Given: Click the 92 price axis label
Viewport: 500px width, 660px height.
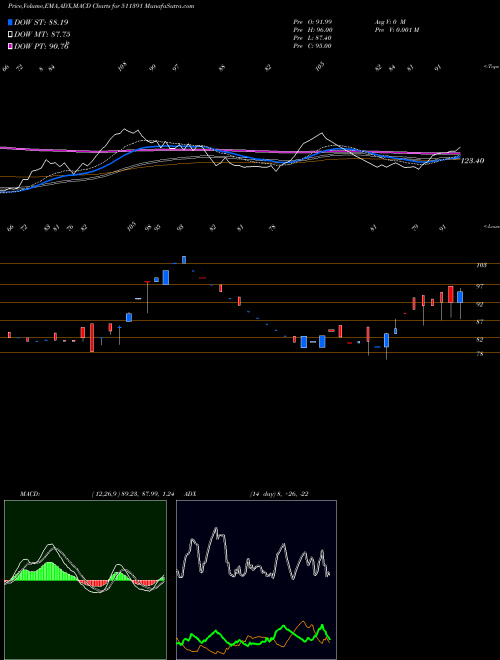Looking at the screenshot, I should (480, 304).
